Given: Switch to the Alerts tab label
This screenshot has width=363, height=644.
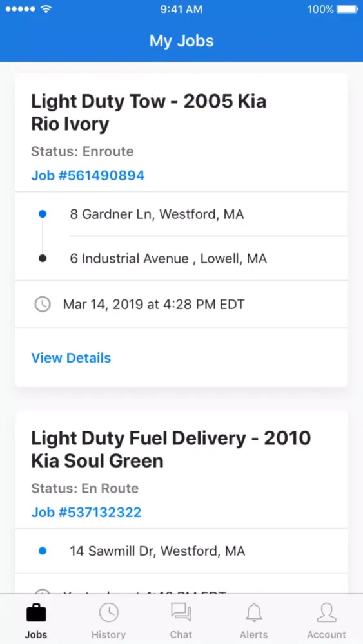Looking at the screenshot, I should pyautogui.click(x=253, y=634).
